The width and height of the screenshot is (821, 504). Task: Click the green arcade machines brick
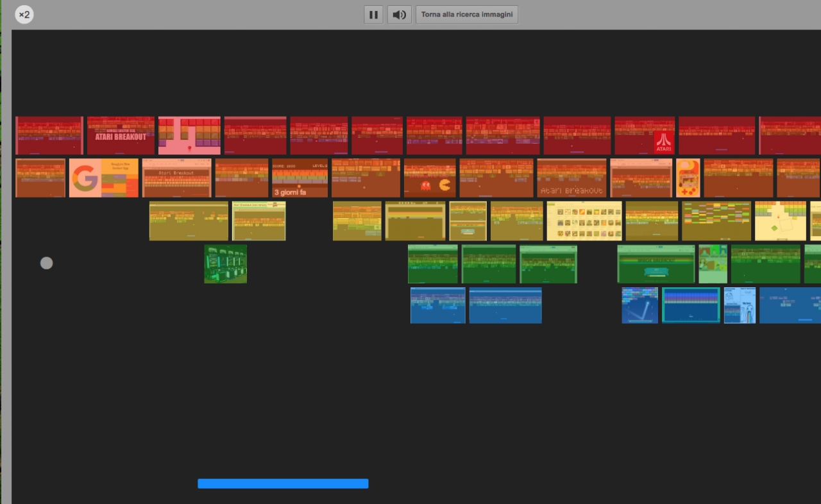(x=225, y=264)
